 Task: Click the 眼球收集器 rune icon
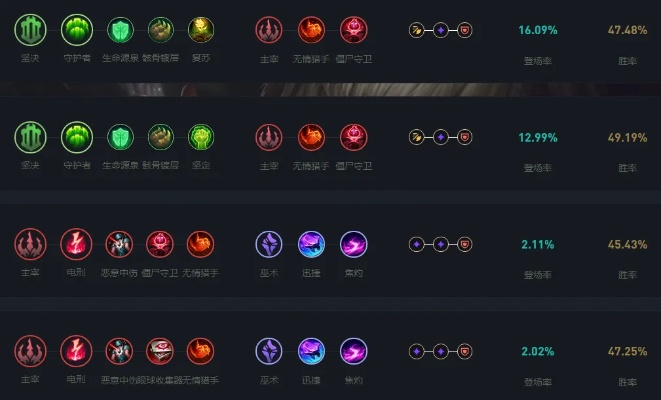160,351
